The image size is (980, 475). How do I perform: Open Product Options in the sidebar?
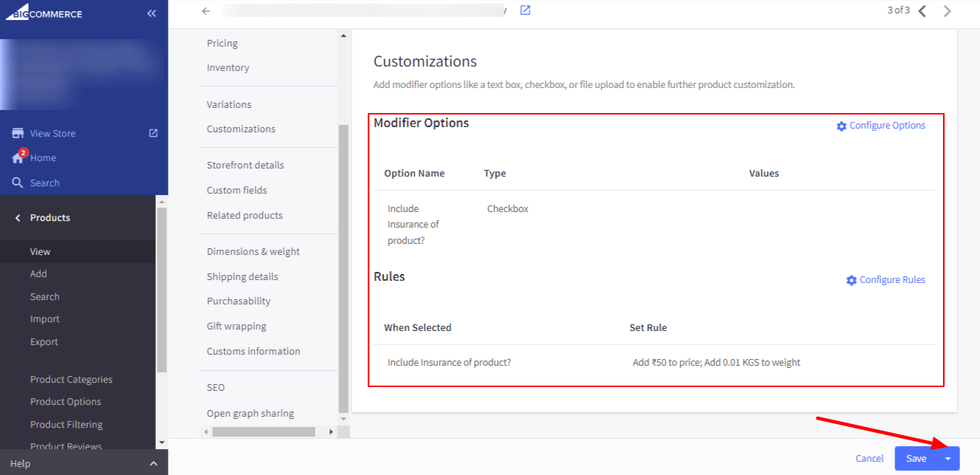pos(65,401)
